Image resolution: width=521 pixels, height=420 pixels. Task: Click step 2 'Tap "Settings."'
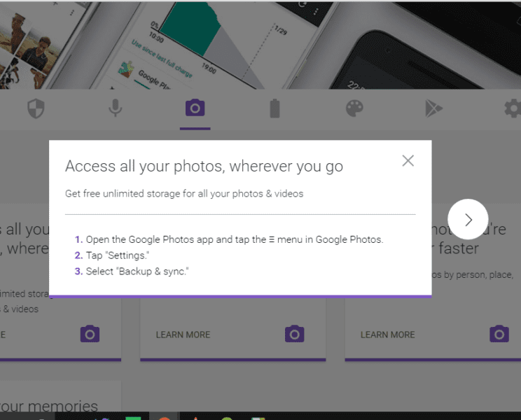tap(112, 255)
